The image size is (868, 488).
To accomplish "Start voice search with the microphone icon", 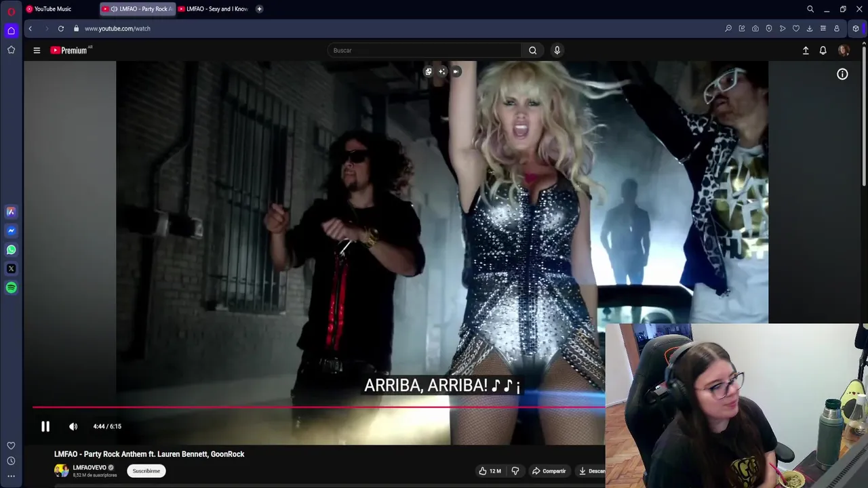I will click(x=557, y=50).
